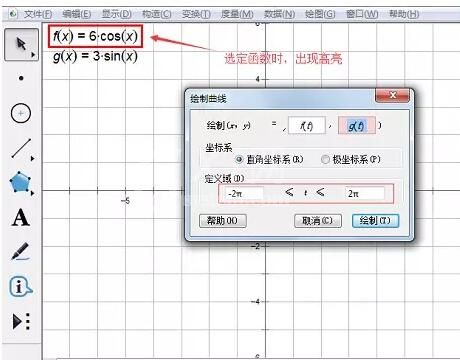Choose the 极坐标系(P) radio button

(x=325, y=159)
